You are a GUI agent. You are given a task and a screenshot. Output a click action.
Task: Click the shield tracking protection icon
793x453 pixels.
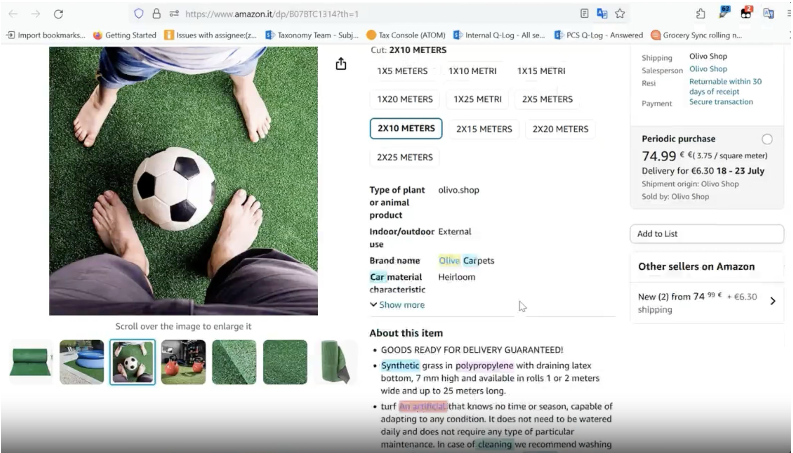point(139,14)
